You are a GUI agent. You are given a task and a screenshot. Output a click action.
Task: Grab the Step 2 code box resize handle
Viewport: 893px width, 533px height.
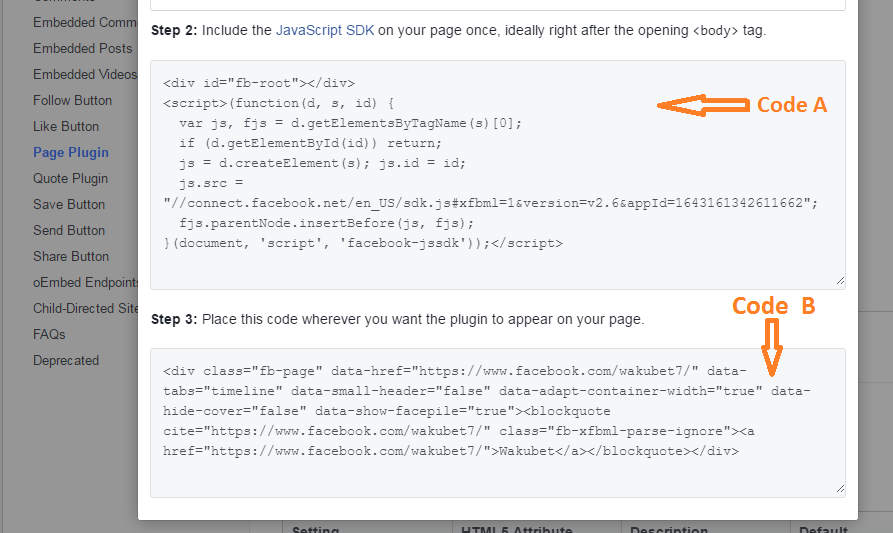click(840, 281)
